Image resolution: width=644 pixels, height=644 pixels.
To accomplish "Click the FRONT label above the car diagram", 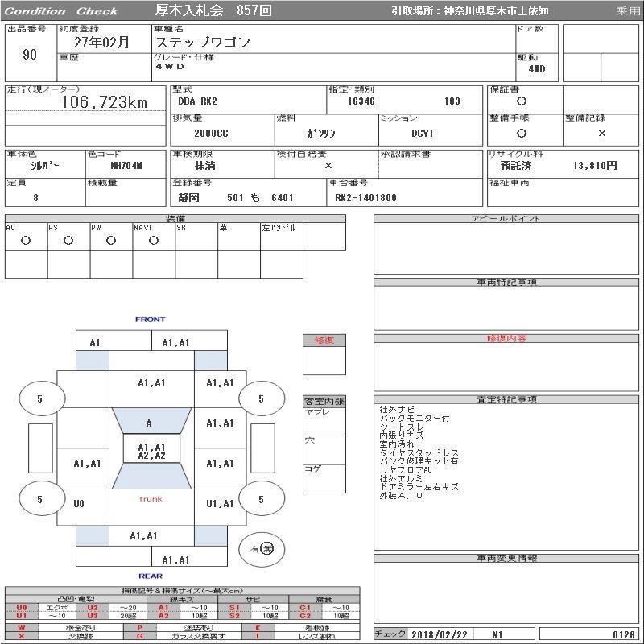I will [x=150, y=319].
